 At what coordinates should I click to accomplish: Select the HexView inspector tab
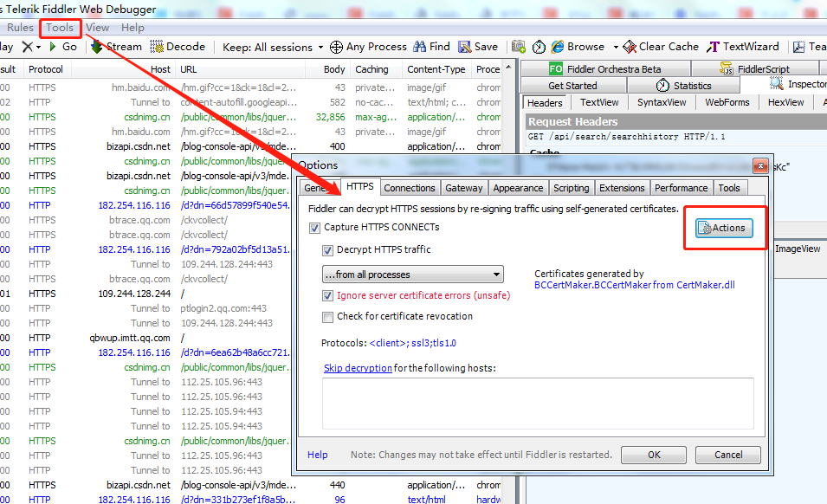pos(785,102)
